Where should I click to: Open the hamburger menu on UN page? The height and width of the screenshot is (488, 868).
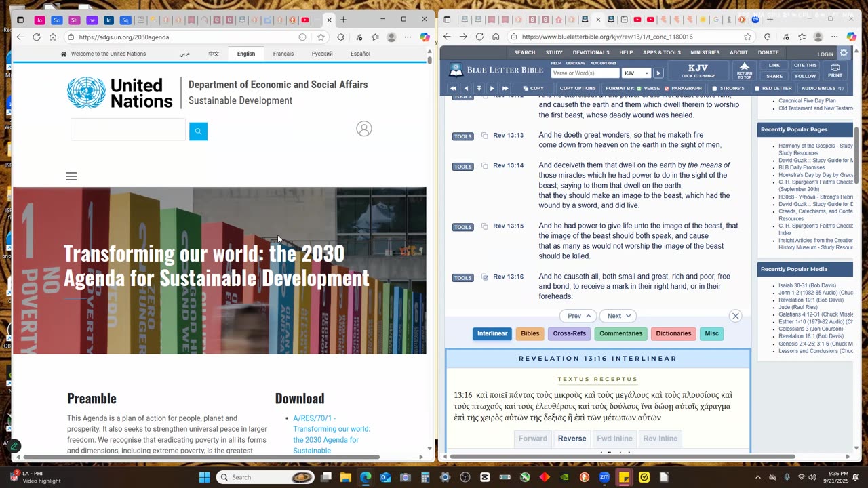[x=71, y=176]
